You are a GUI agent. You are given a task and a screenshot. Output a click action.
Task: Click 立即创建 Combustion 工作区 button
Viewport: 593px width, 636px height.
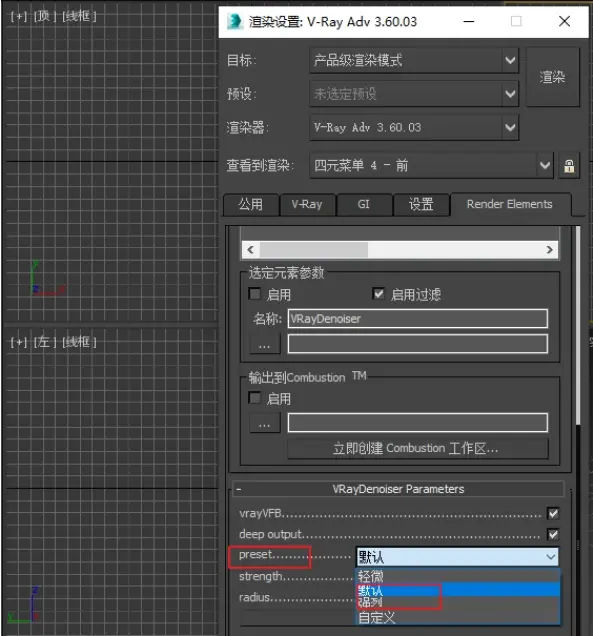[x=417, y=449]
